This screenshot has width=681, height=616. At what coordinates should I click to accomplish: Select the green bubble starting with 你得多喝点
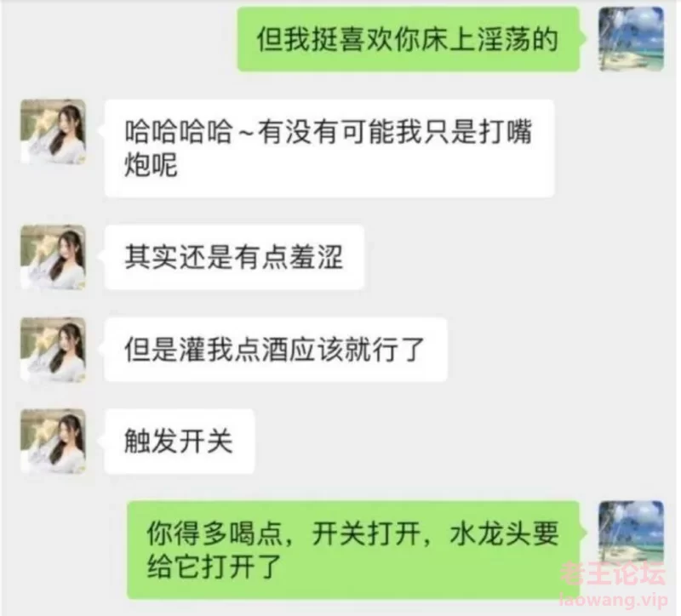(x=353, y=550)
